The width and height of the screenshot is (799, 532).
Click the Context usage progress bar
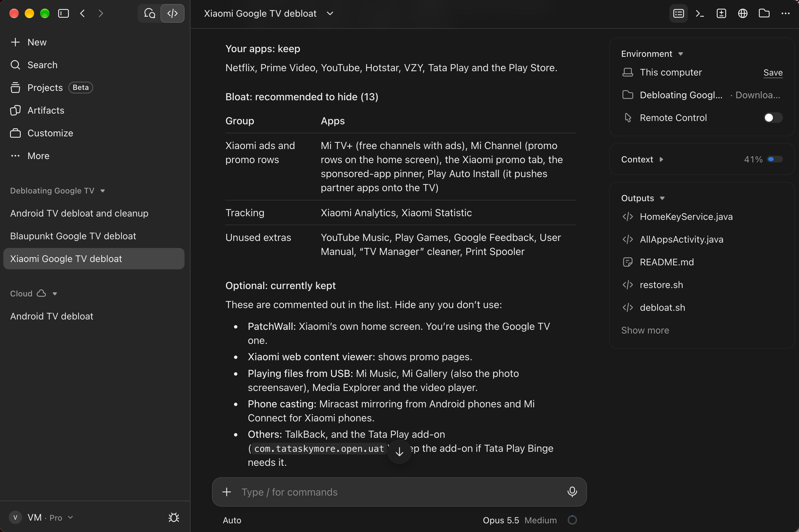(x=775, y=159)
